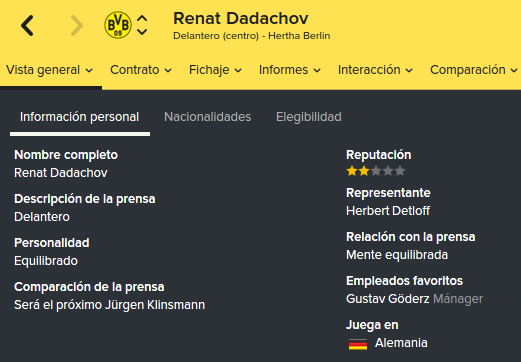521x362 pixels.
Task: Open the Comparación dropdown
Action: (x=474, y=70)
